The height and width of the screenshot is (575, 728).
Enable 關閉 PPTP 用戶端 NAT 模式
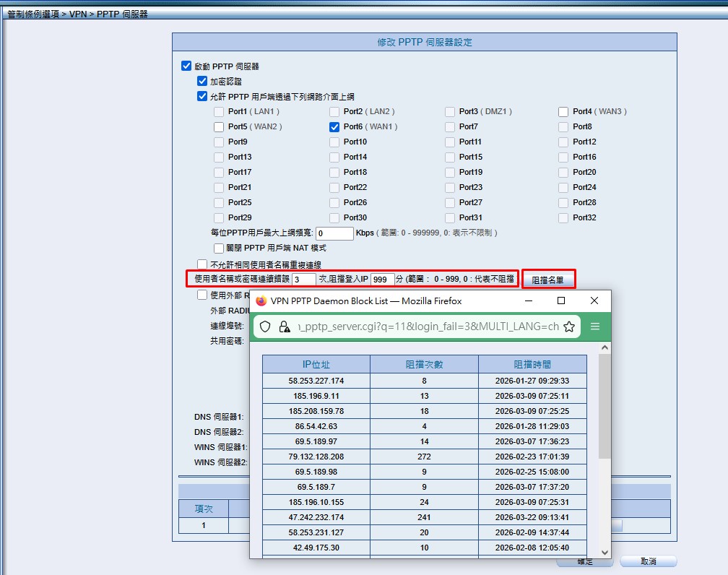point(219,248)
